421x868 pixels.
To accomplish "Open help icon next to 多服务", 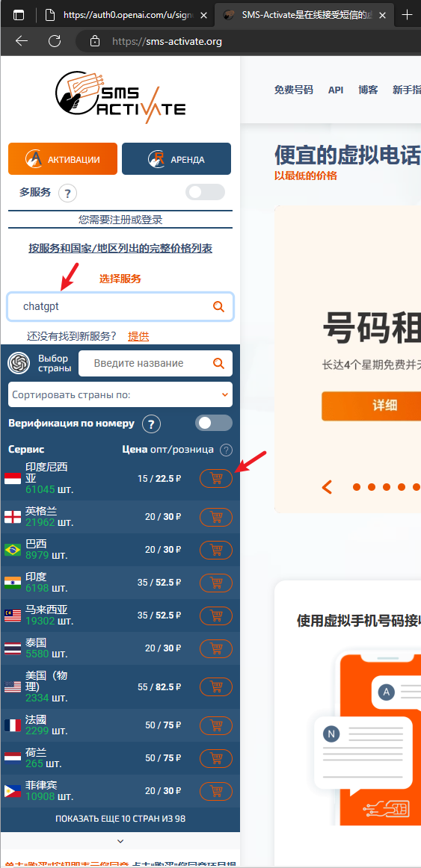I will click(x=67, y=193).
